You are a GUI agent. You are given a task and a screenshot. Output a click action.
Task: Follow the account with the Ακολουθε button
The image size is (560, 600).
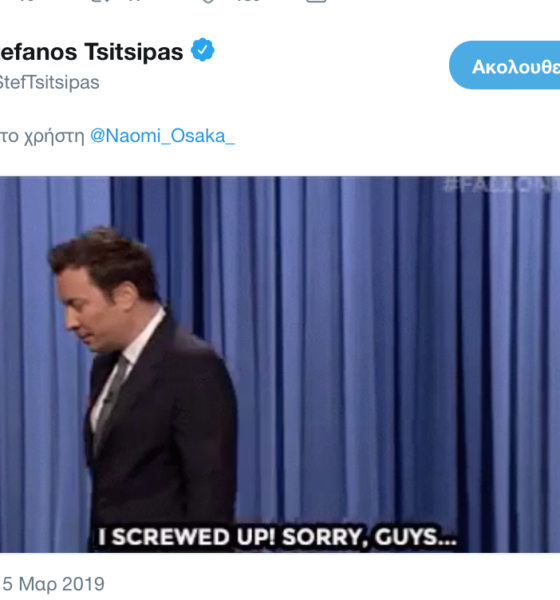pyautogui.click(x=504, y=65)
